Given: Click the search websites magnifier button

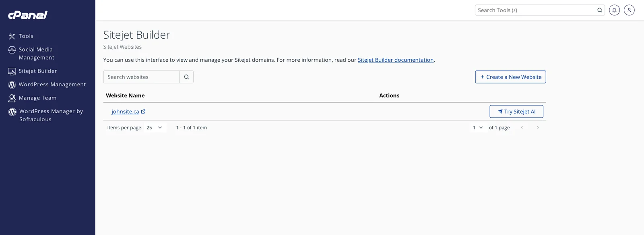Looking at the screenshot, I should point(186,77).
